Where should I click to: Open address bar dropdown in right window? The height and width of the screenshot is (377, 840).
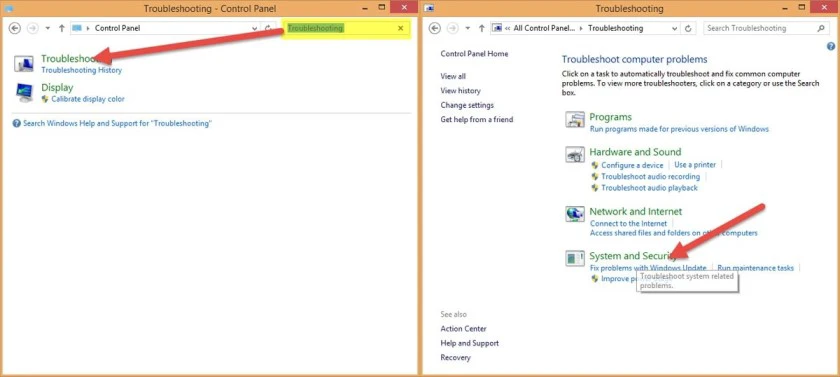674,28
